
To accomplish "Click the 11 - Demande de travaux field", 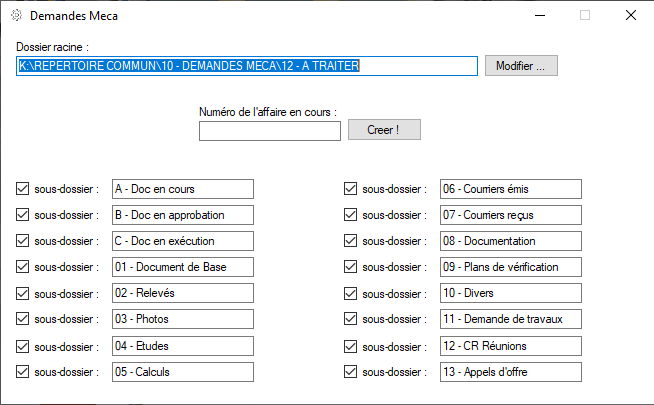I will pyautogui.click(x=510, y=319).
